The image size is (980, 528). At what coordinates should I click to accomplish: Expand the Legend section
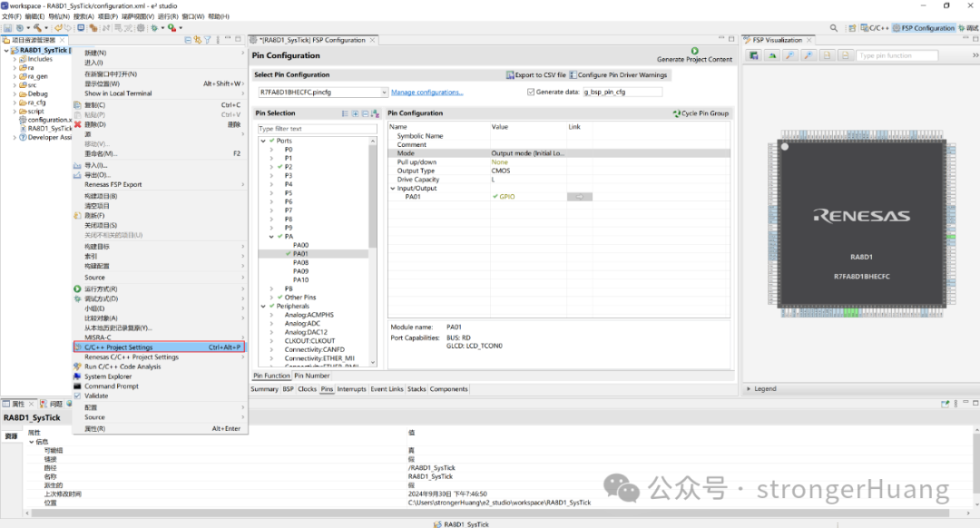[x=749, y=388]
